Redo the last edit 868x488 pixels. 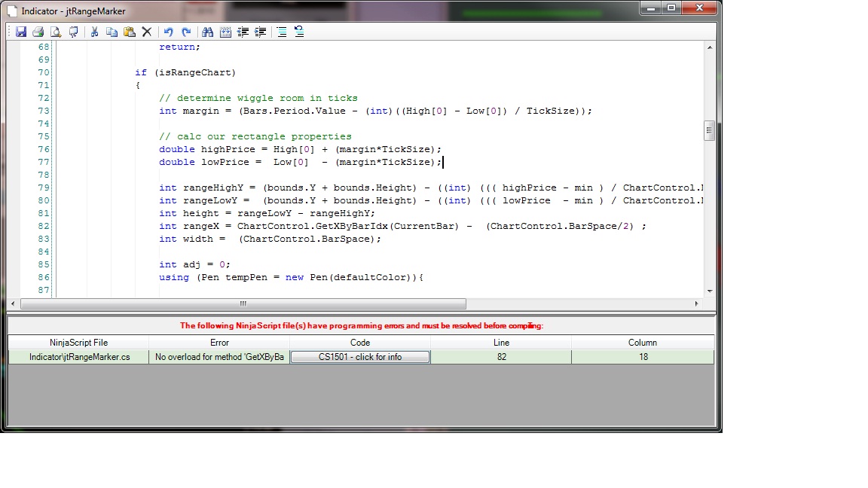click(187, 32)
